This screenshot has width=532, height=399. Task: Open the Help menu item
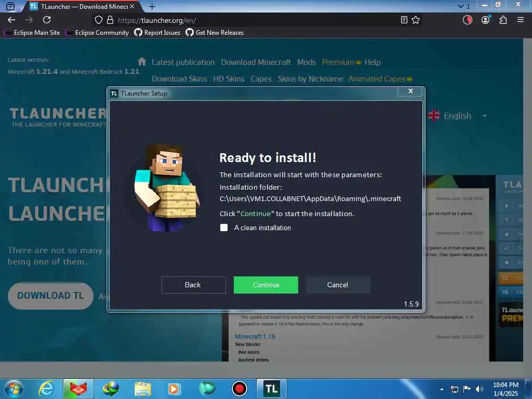pos(373,62)
